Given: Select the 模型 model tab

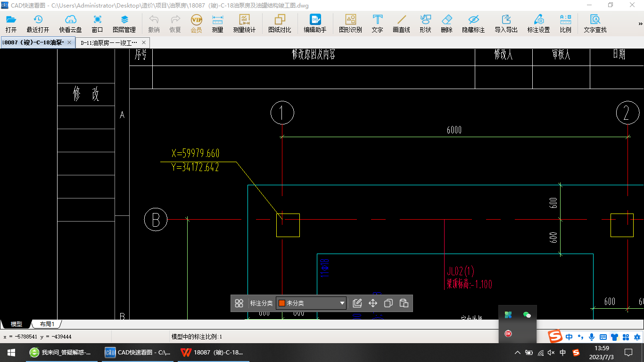Looking at the screenshot, I should click(x=16, y=324).
